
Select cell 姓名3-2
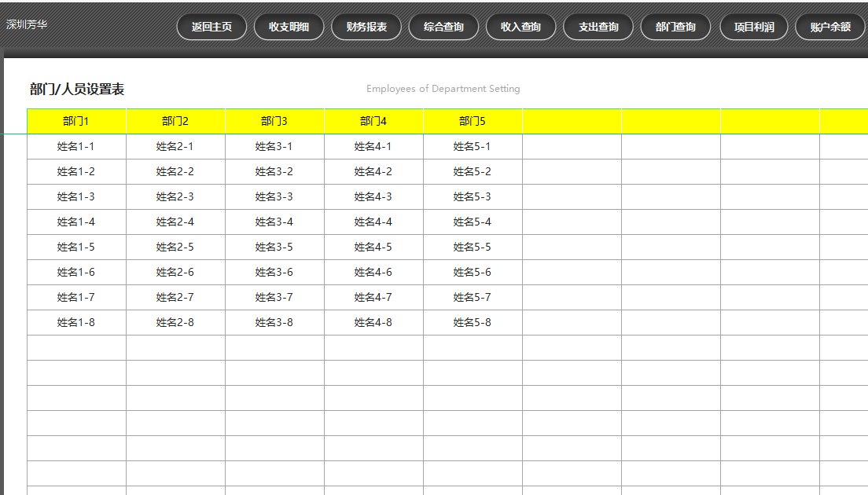click(274, 171)
